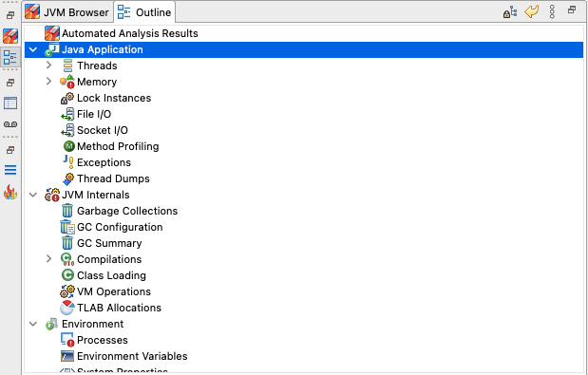Select Socket I/O in the outline

[x=103, y=130]
